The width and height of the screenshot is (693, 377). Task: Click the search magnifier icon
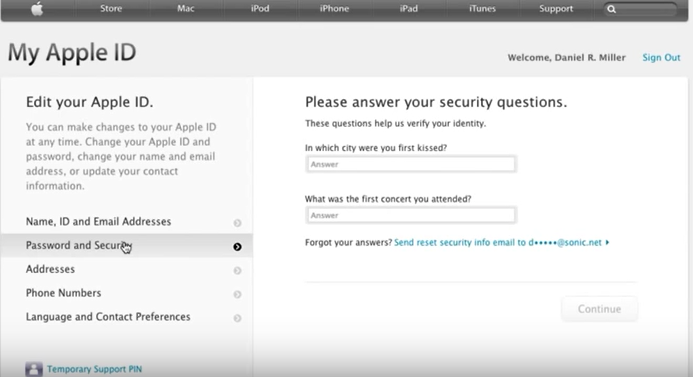[611, 9]
